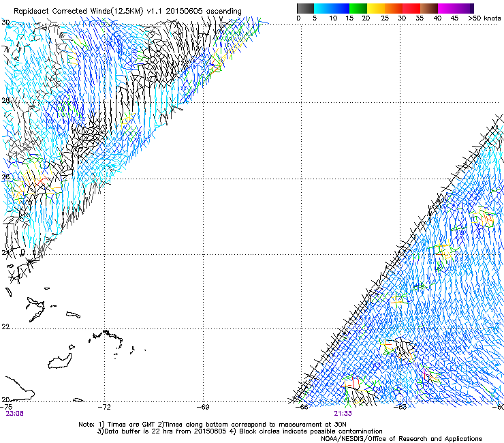Screen dimensions: 504x443
Task: Click the 22 latitude axis label
Action: (x=5, y=326)
